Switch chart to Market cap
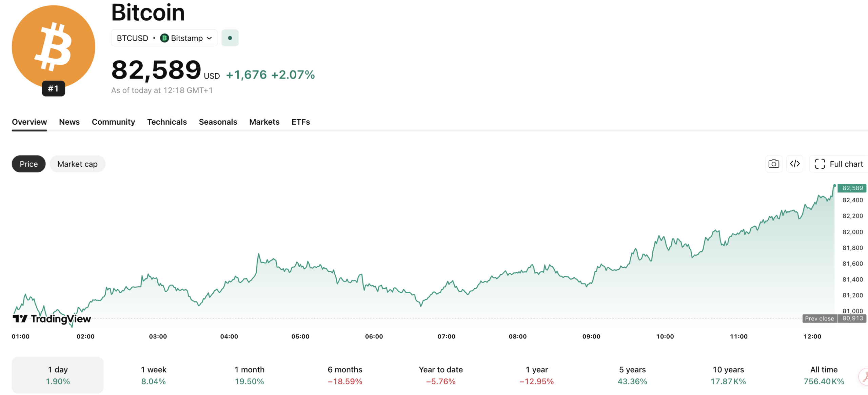The image size is (868, 395). coord(77,164)
